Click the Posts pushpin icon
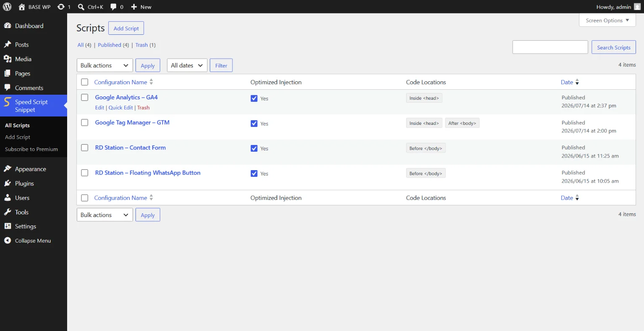 click(x=8, y=44)
